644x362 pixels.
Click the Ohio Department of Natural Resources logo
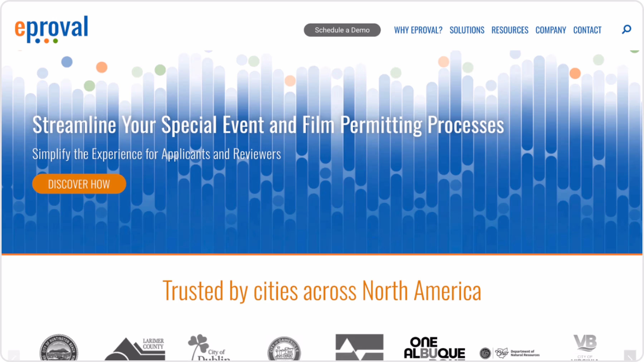point(509,353)
